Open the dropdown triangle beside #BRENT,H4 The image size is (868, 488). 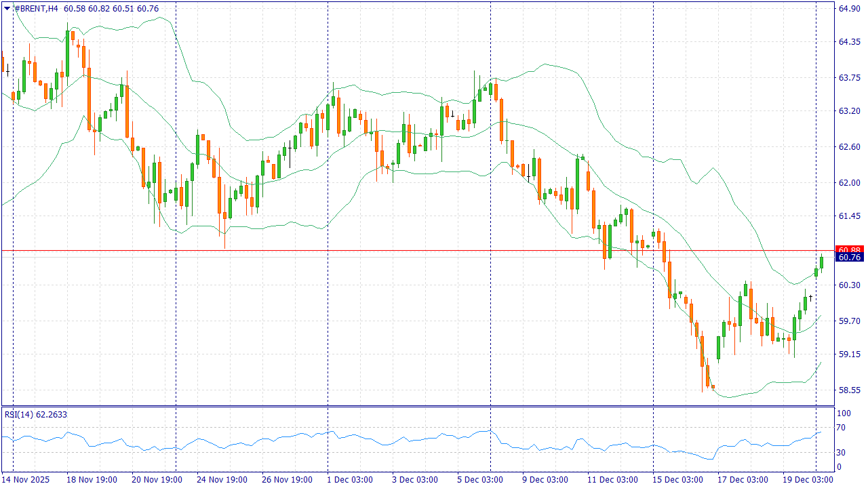tap(7, 8)
